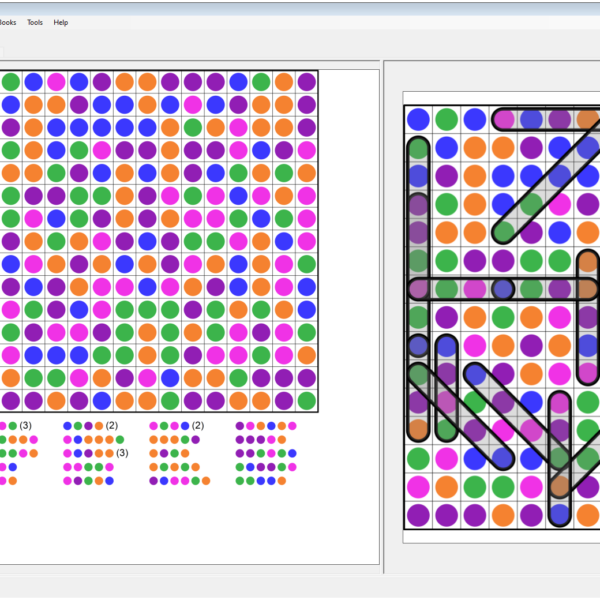The width and height of the screenshot is (600, 600).
Task: Select the magenta-green-green-blue pattern marked (2)
Action: 170,426
